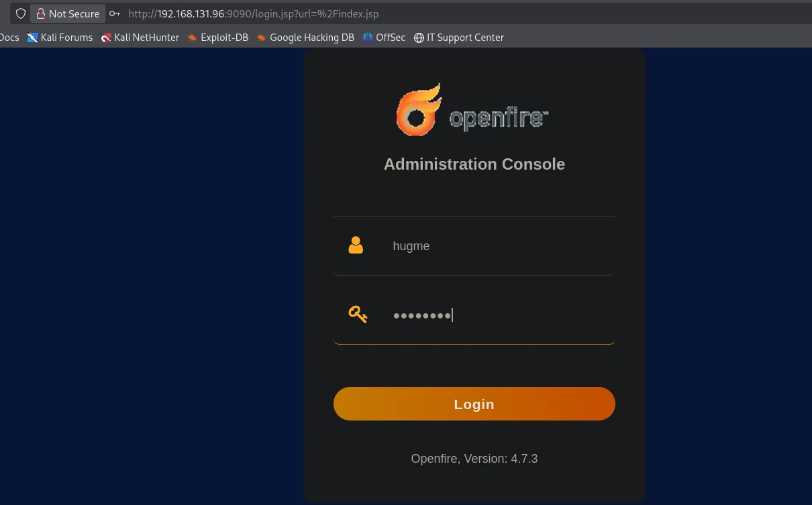Open the partially visible Docs bookmark
812x505 pixels.
[x=9, y=38]
